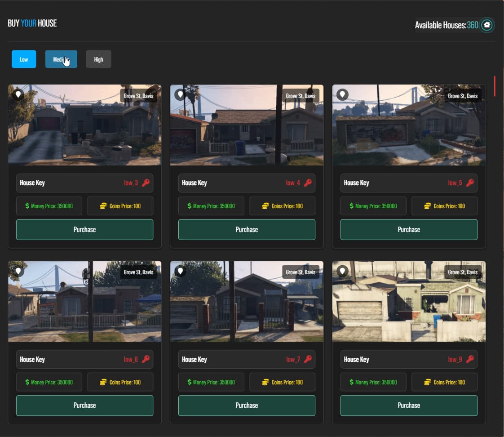The height and width of the screenshot is (437, 504).
Task: Purchase the low_9 house
Action: tap(409, 406)
